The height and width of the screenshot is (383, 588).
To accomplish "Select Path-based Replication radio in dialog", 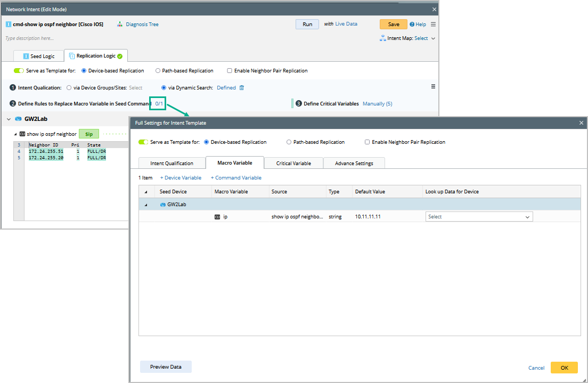I will tap(289, 142).
